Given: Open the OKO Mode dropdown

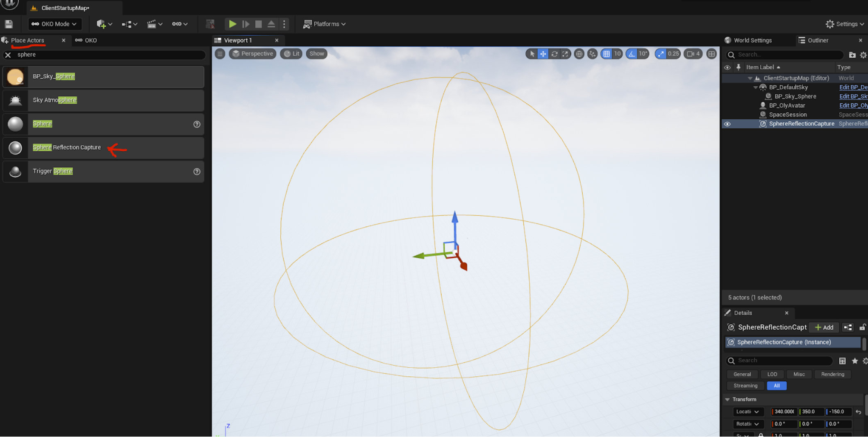Looking at the screenshot, I should pyautogui.click(x=55, y=24).
